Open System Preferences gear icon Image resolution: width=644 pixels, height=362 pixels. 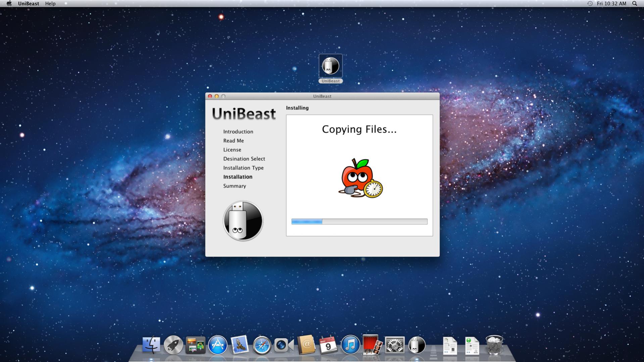pos(395,345)
